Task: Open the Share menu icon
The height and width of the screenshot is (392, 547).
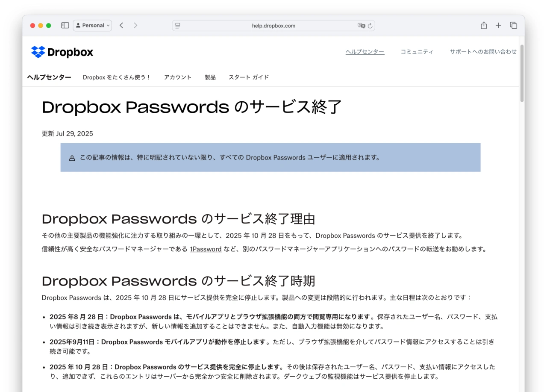Action: 484,26
